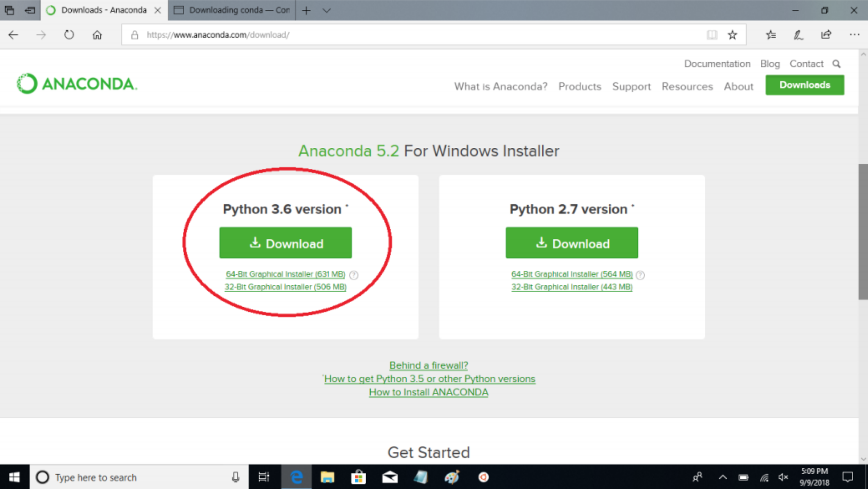Click the battery tray icon
Screen dimensions: 868x489
(743, 477)
